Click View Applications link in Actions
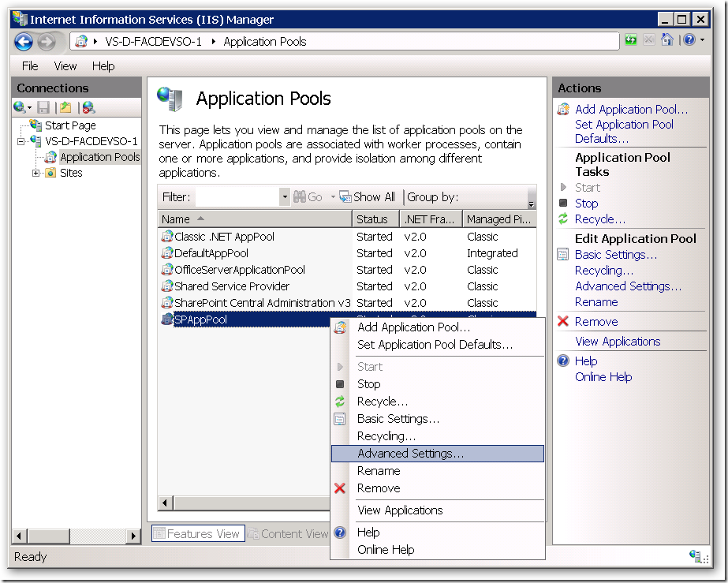This screenshot has width=728, height=583. (618, 342)
